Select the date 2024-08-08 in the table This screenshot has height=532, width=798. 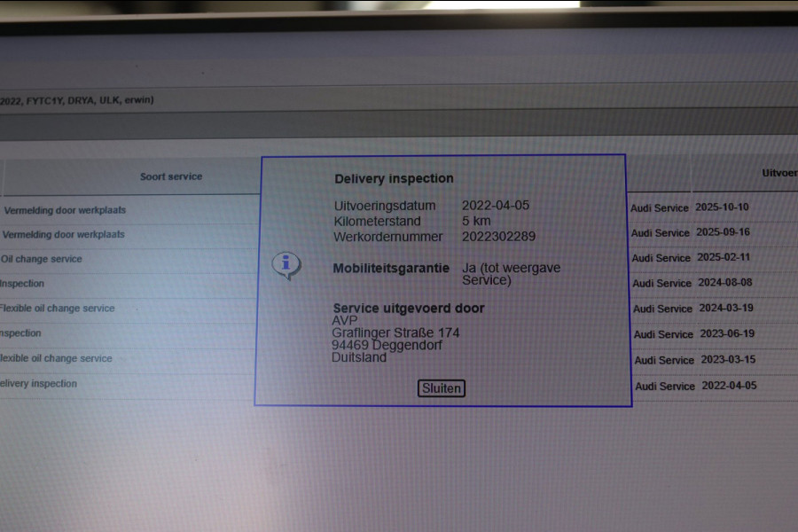point(724,283)
